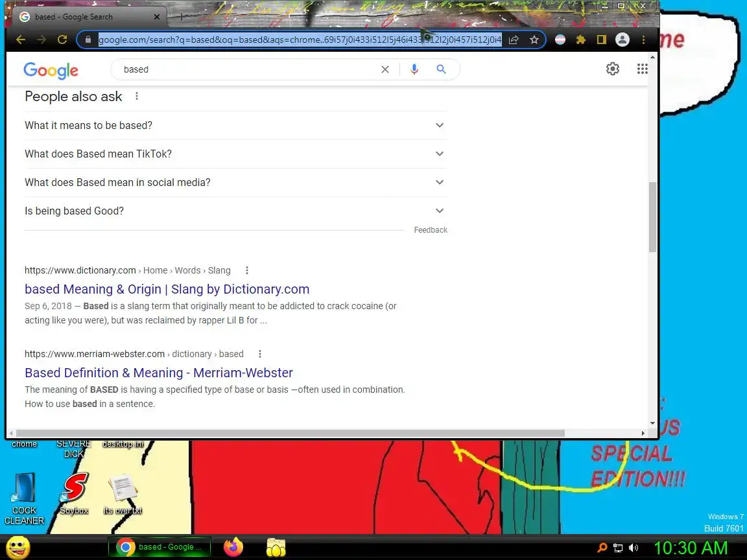The image size is (747, 560).
Task: Click the scroll down arrow of vertical scrollbar
Action: coord(653,423)
